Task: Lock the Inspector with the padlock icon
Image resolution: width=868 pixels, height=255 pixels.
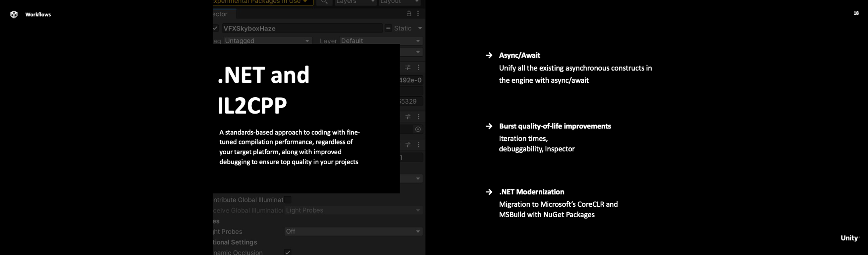Action: [x=409, y=14]
